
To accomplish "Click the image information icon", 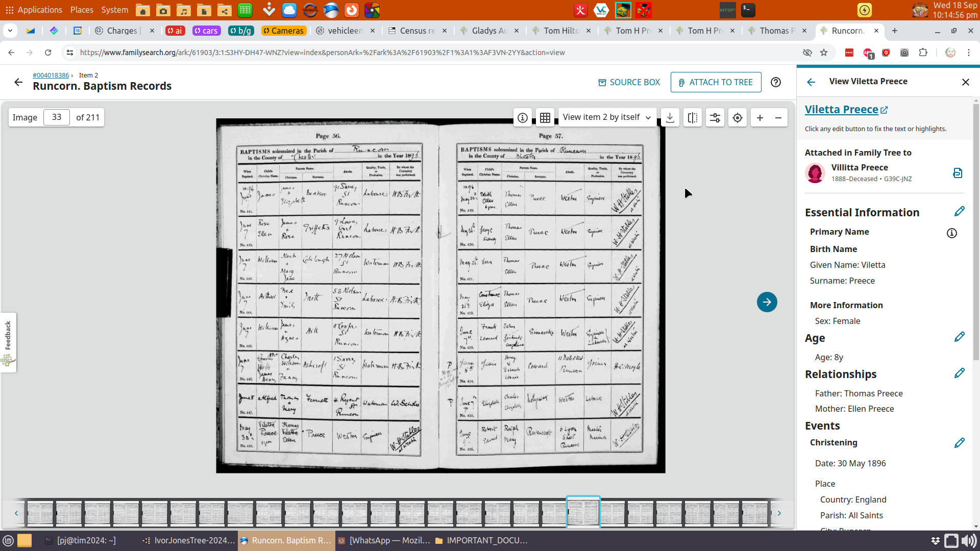I will (x=522, y=118).
